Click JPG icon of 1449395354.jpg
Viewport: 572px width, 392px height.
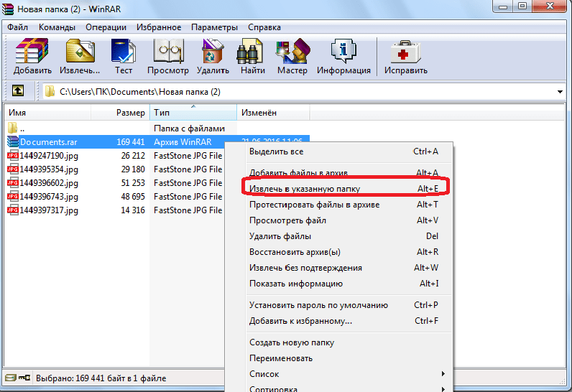(x=13, y=169)
